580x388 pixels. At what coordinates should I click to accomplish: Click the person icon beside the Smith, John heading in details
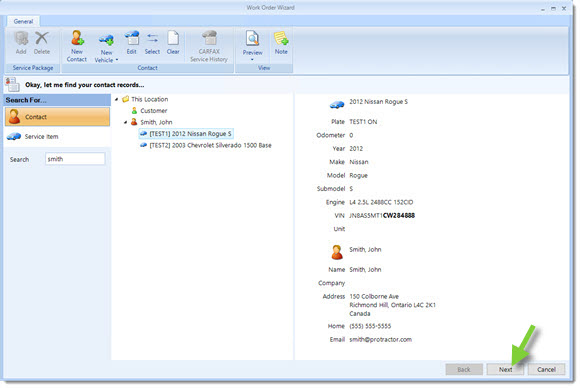tap(337, 252)
